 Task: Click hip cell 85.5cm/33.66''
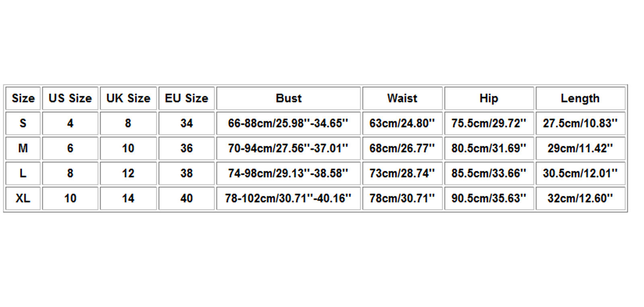click(489, 173)
